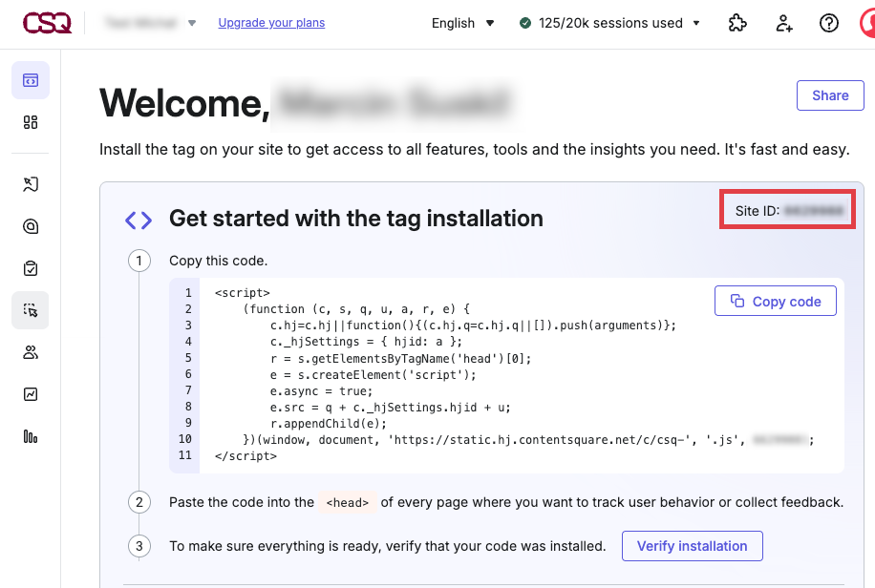Image resolution: width=875 pixels, height=588 pixels.
Task: Click the heading Get started with the tag installation
Action: pyautogui.click(x=356, y=219)
